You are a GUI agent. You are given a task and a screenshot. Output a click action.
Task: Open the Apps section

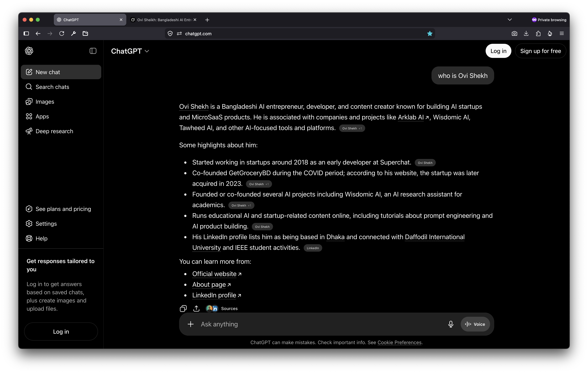tap(61, 116)
